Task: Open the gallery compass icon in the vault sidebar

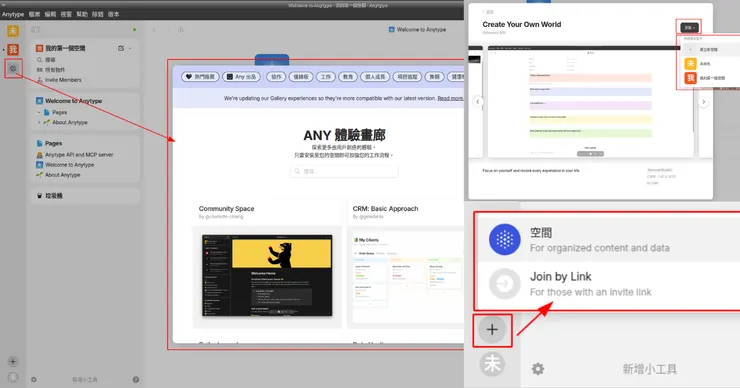Action: 13,68
